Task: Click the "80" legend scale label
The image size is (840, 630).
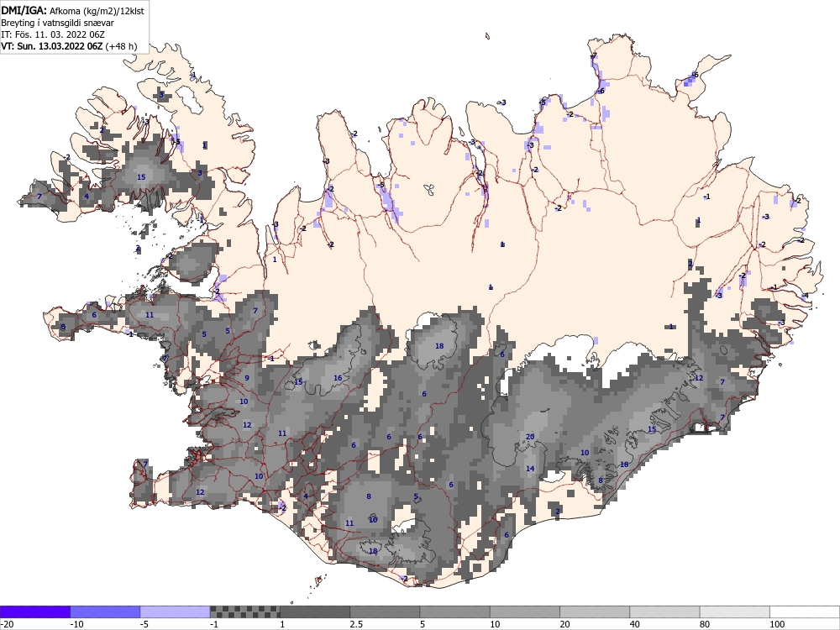Action: 706,624
